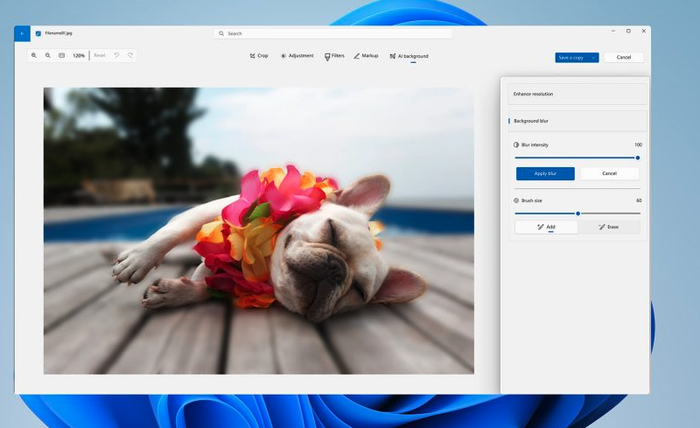Open the Crop tool

(258, 57)
